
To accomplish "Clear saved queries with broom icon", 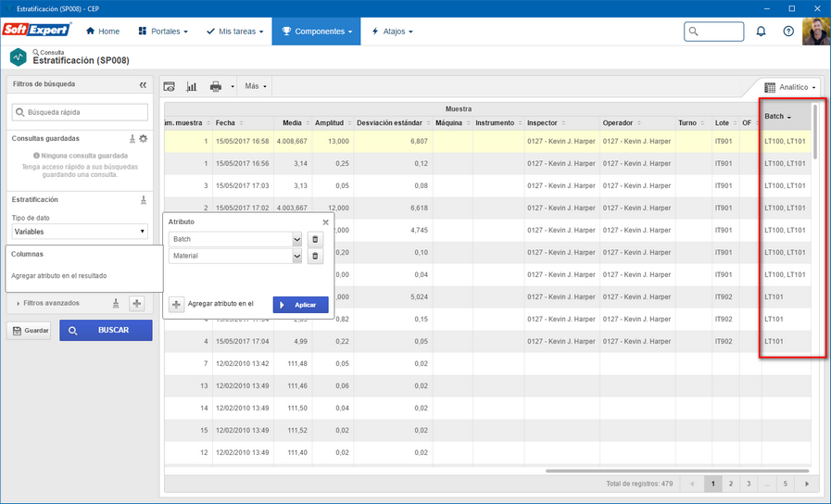I will coord(132,139).
